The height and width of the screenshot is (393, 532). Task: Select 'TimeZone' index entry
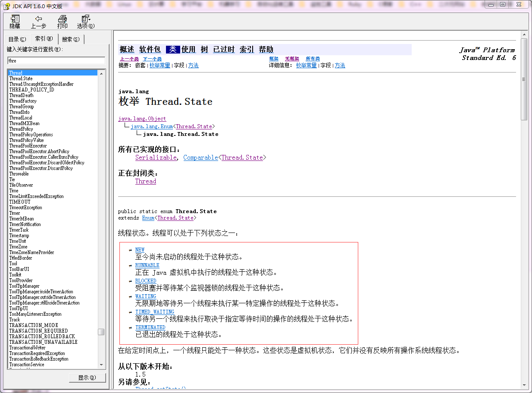tap(19, 247)
